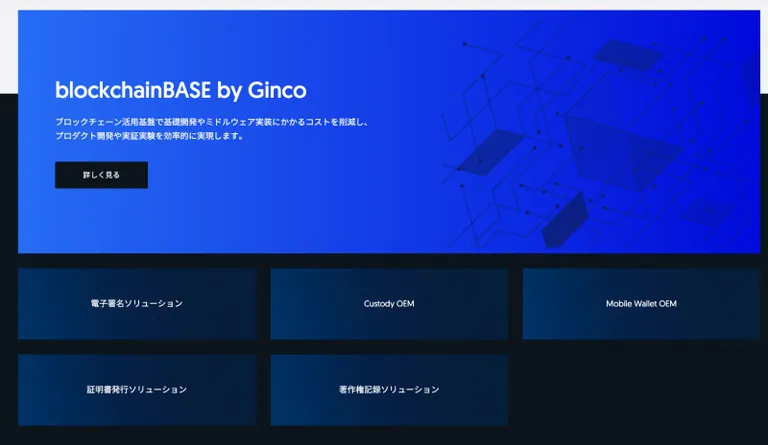
Task: Open the 電子署名ソリューション card
Action: 137,304
